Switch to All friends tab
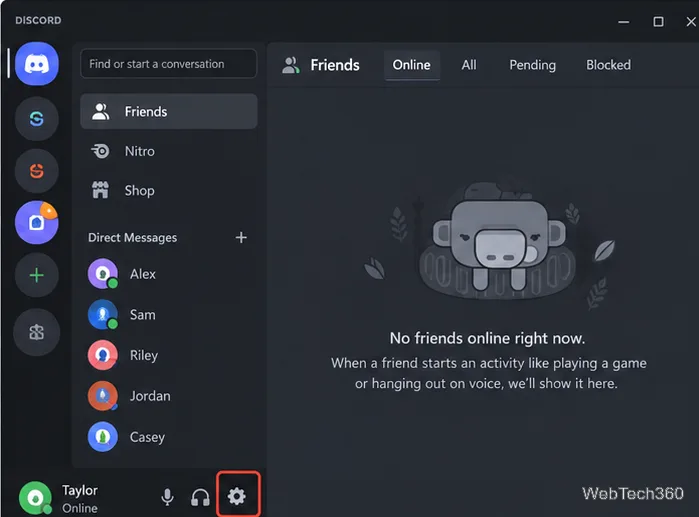Viewport: 699px width, 517px height. pos(469,65)
